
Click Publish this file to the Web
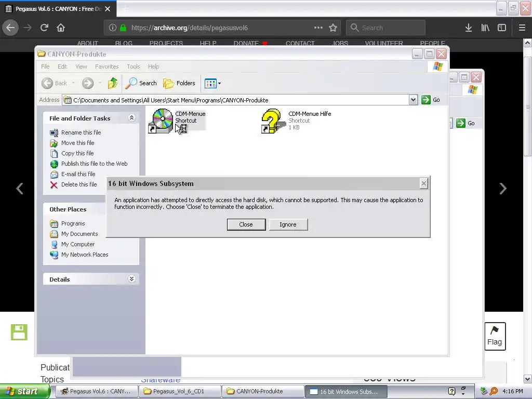pos(95,164)
